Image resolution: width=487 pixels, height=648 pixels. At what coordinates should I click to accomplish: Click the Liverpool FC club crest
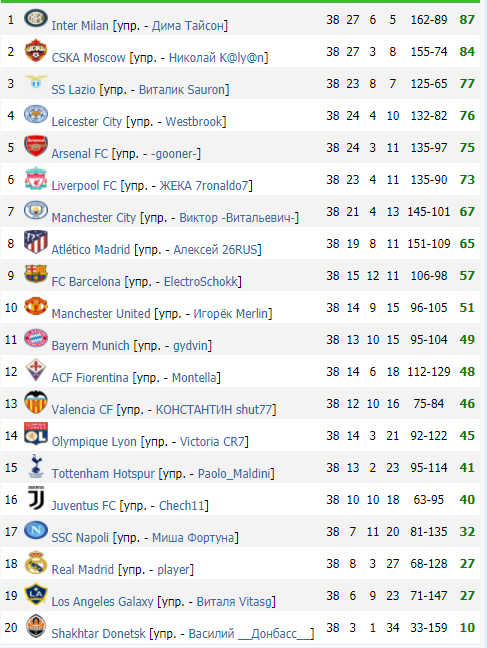(x=36, y=179)
